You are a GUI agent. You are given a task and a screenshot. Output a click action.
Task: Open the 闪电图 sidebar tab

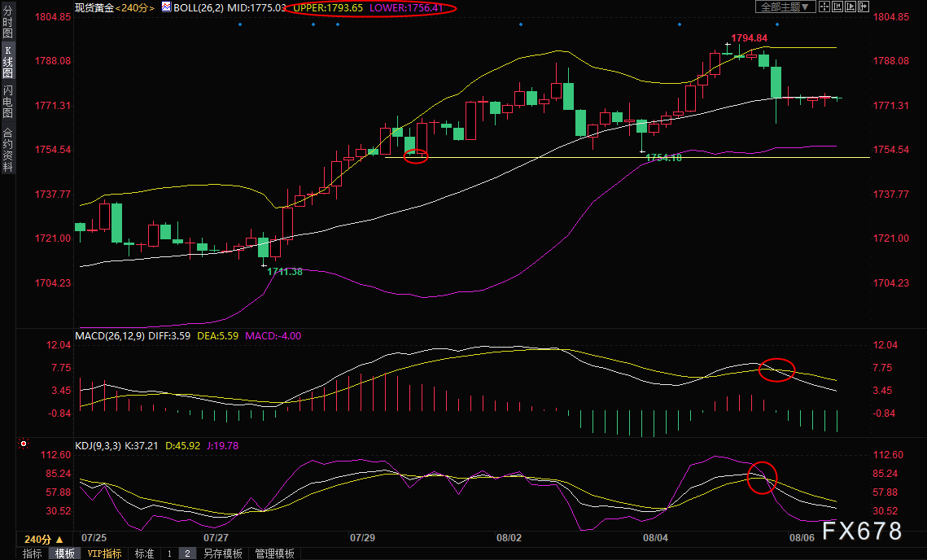click(x=7, y=102)
